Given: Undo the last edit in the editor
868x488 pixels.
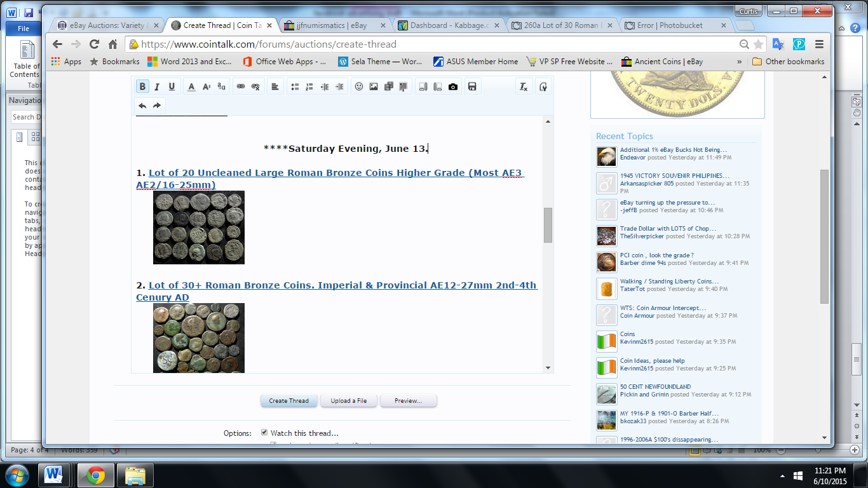Looking at the screenshot, I should 142,105.
